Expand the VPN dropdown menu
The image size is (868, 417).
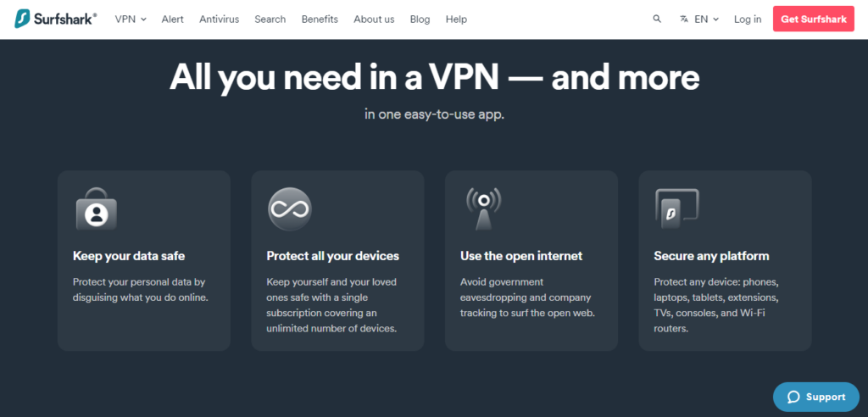pos(131,19)
